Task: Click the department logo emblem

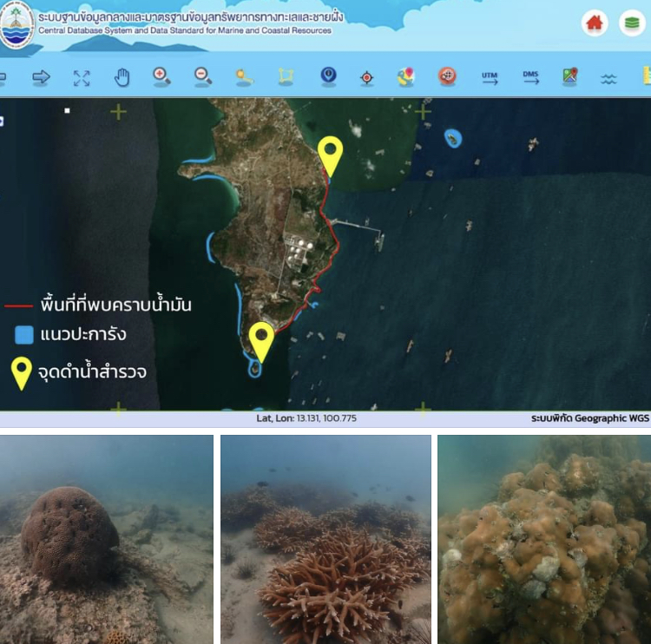Action: click(16, 26)
